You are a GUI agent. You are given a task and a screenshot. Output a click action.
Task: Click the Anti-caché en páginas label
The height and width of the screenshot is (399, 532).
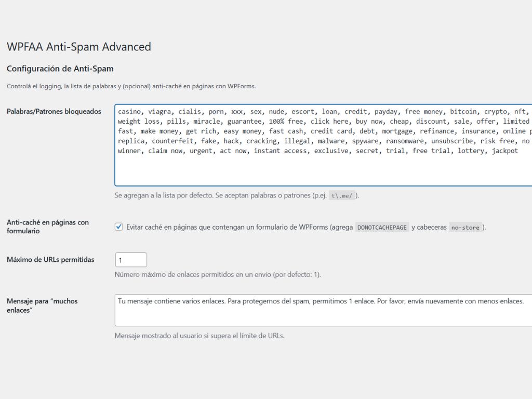tap(48, 225)
